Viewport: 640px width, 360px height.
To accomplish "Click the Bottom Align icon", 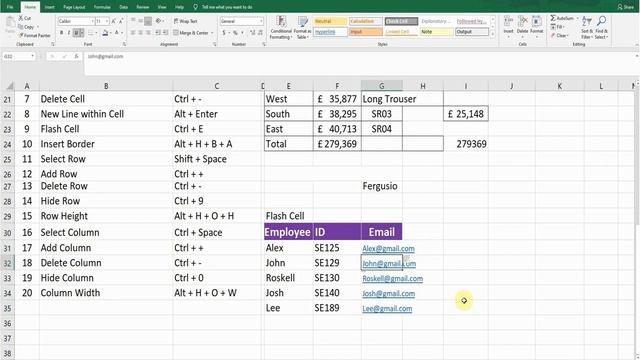I will 148,20.
